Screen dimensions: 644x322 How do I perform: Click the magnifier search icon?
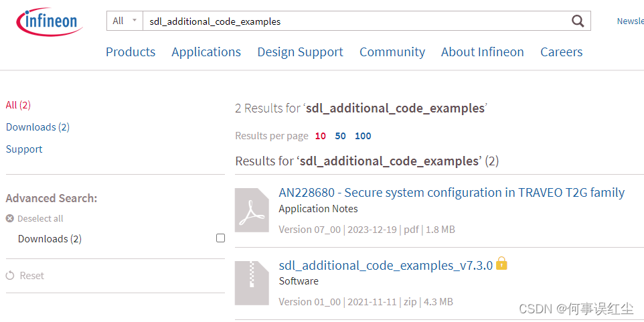tap(578, 21)
